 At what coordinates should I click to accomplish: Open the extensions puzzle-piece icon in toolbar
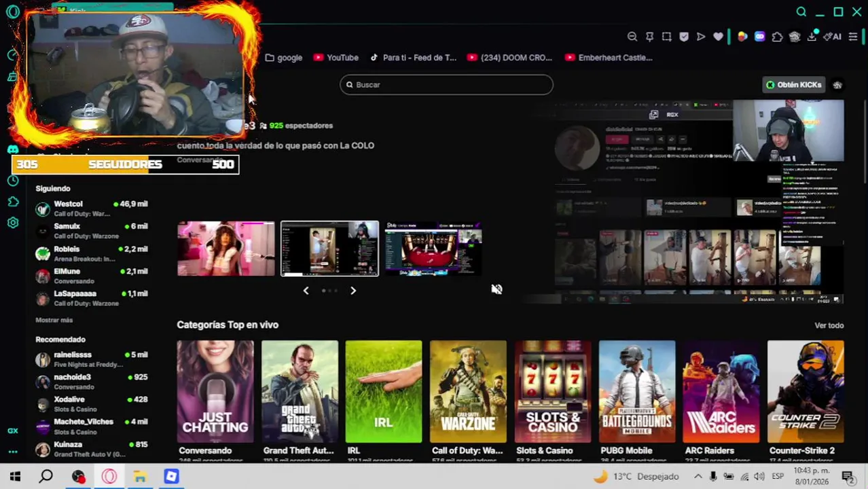[x=778, y=37]
